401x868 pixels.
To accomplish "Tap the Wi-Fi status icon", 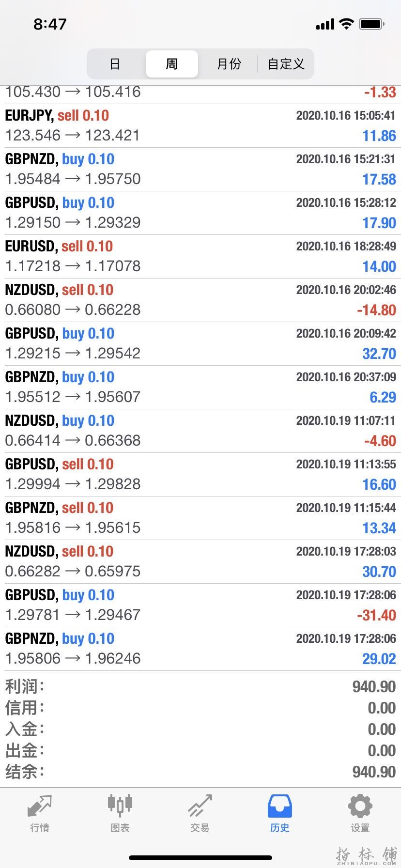I will [x=346, y=24].
